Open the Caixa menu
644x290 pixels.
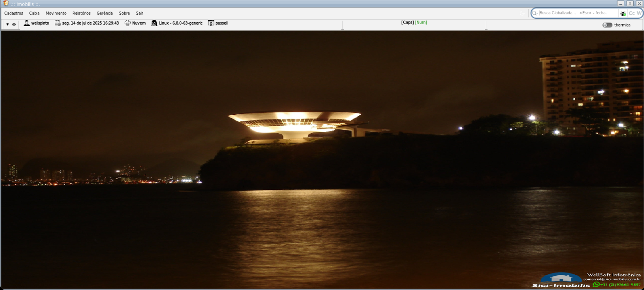click(x=34, y=13)
